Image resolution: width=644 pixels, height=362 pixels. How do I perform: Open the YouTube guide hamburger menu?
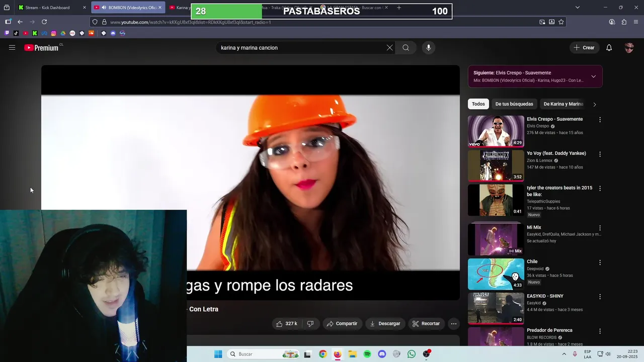[x=12, y=48]
